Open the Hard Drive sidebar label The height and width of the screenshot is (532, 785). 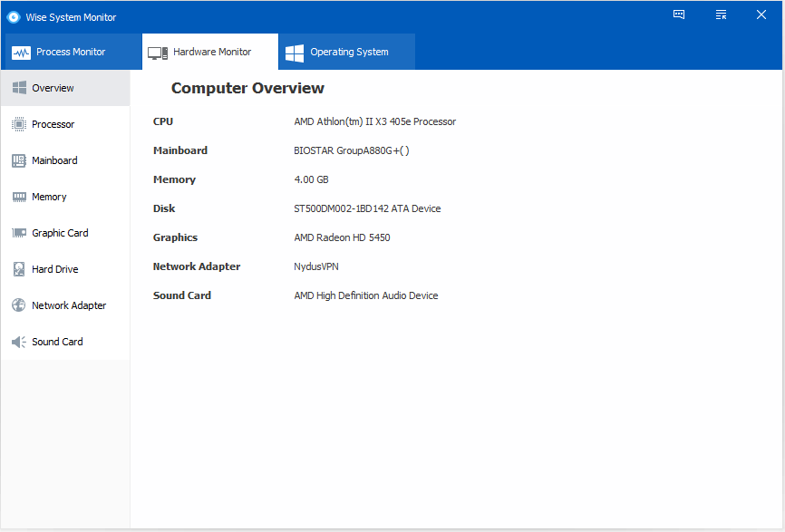55,269
